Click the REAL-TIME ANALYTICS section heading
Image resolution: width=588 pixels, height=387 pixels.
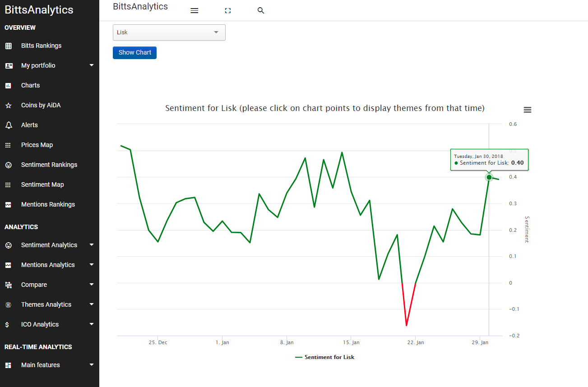(38, 347)
